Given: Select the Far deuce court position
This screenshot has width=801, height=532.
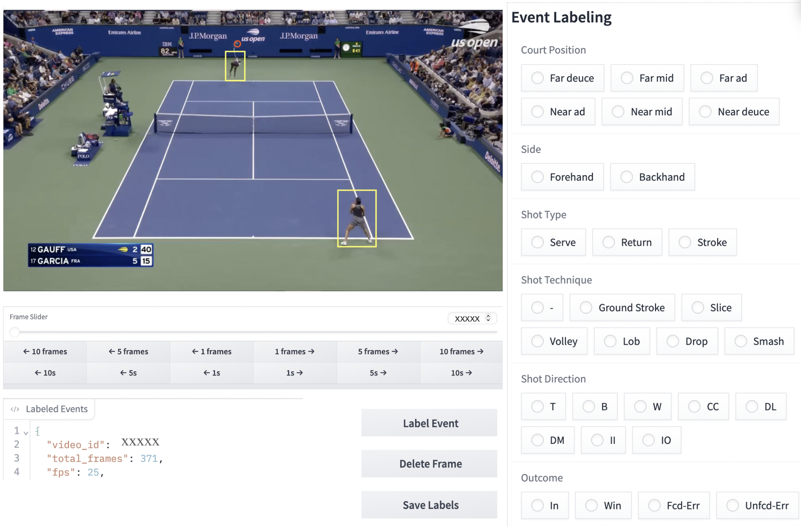Looking at the screenshot, I should pyautogui.click(x=537, y=78).
